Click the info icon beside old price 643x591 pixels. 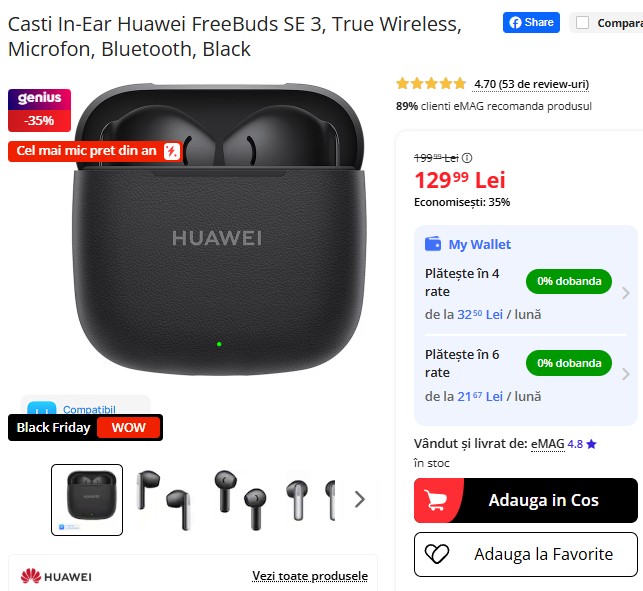(467, 157)
